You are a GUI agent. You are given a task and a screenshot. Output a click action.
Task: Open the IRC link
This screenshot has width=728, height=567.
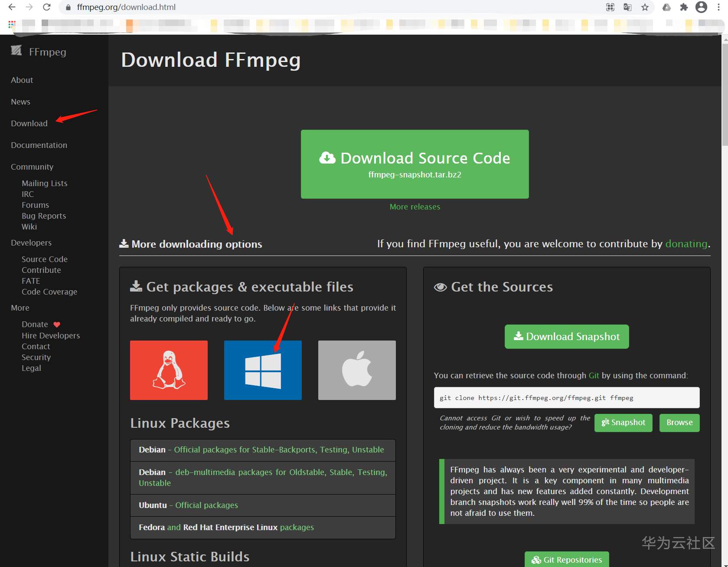pos(28,194)
